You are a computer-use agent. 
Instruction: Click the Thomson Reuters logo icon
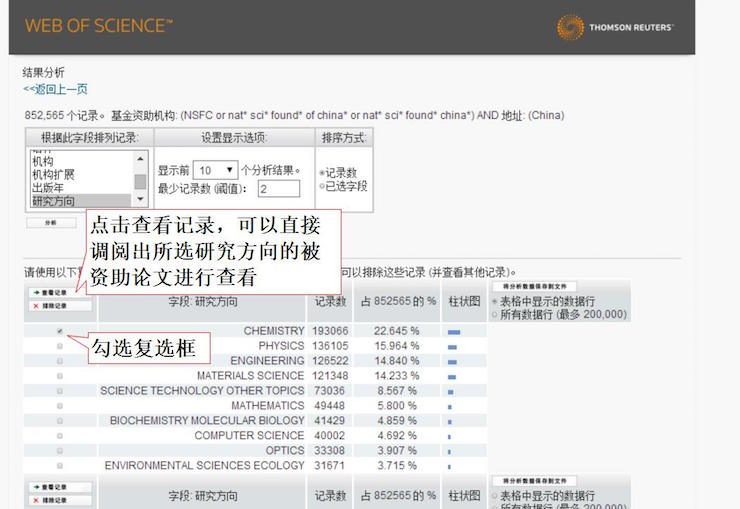point(570,27)
